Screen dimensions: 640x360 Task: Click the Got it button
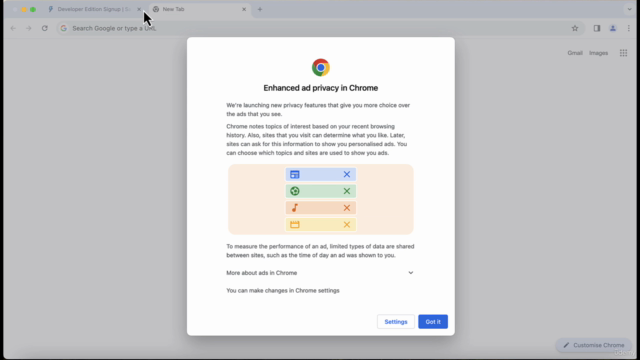click(x=433, y=322)
